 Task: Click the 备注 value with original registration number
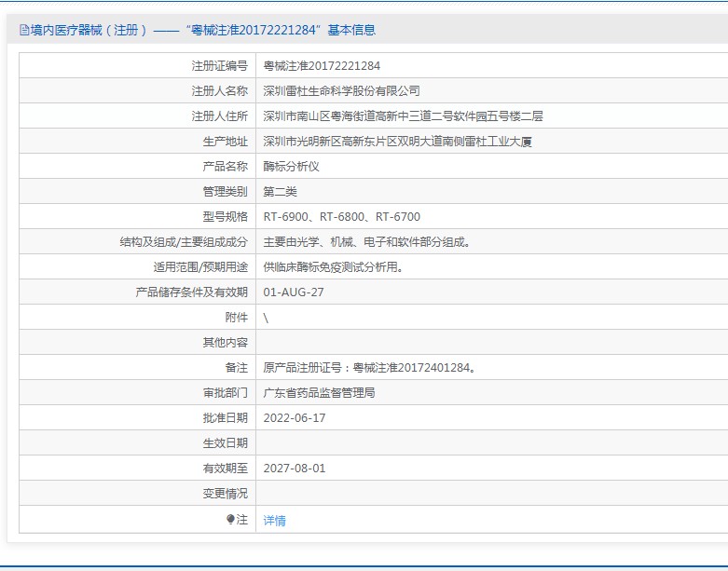(x=369, y=368)
